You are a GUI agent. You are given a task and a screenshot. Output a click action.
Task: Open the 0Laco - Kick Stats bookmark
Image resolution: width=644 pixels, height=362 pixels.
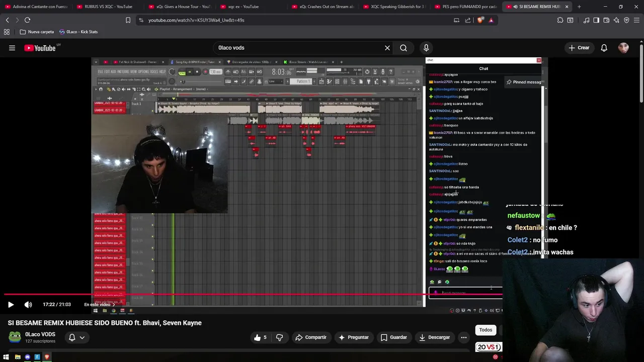(78, 32)
